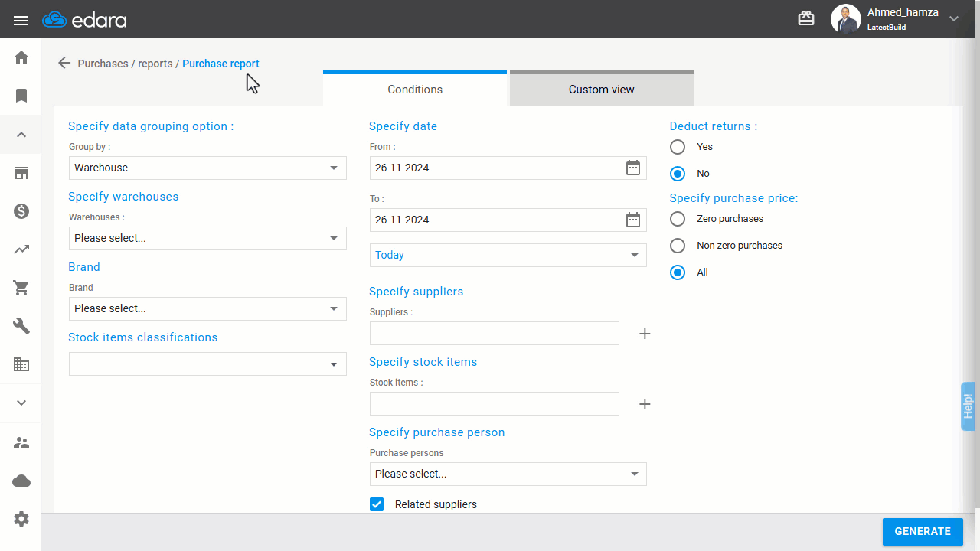Go to Home in sidebar
The image size is (980, 551).
tap(21, 57)
